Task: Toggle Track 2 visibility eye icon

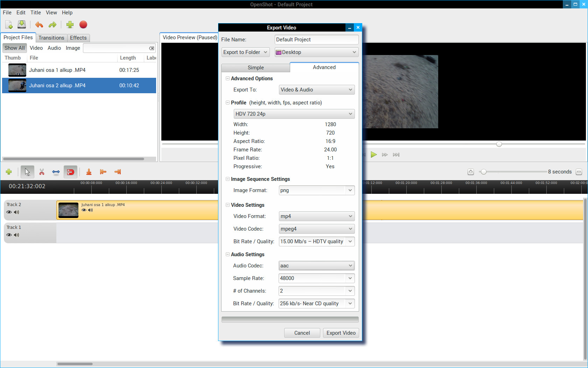Action: tap(9, 212)
